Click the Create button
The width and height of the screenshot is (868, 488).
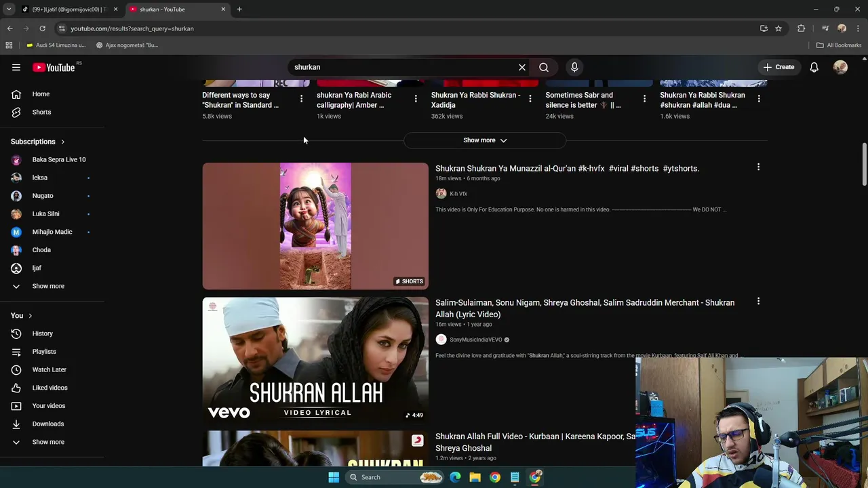[778, 67]
